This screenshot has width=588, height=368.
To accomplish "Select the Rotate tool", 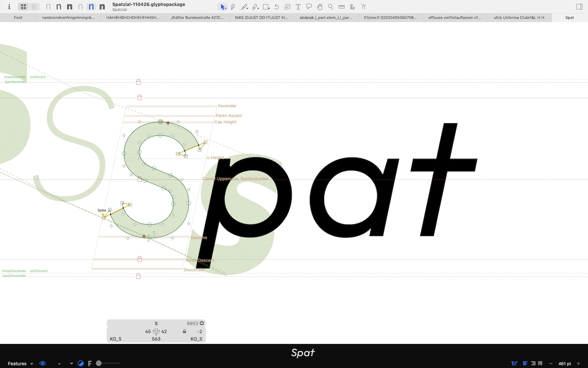I will click(x=277, y=7).
